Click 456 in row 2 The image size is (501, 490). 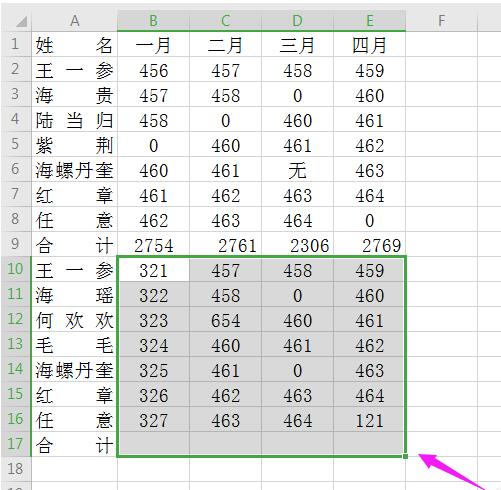[153, 70]
